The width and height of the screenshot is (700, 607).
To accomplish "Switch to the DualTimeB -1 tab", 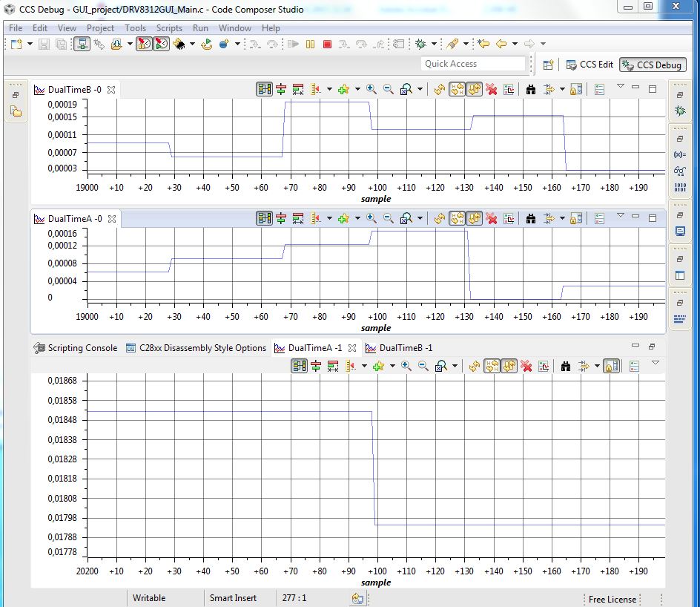I will [x=400, y=348].
